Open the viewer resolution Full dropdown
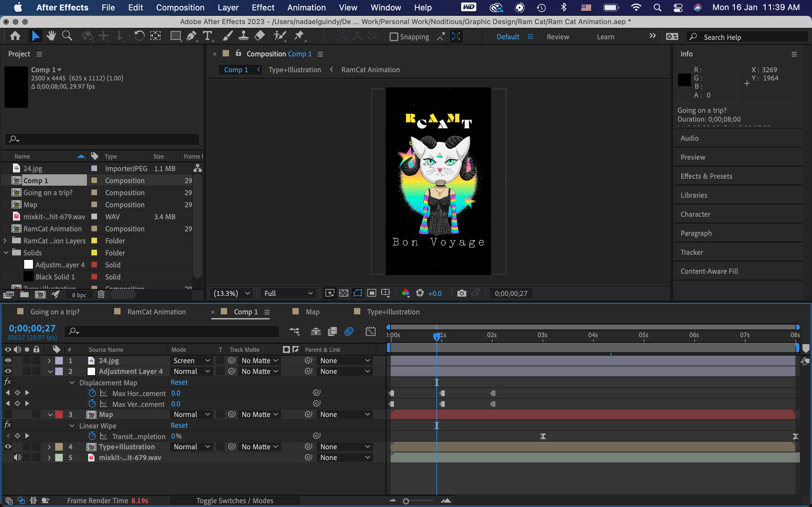The image size is (812, 507). click(x=288, y=293)
